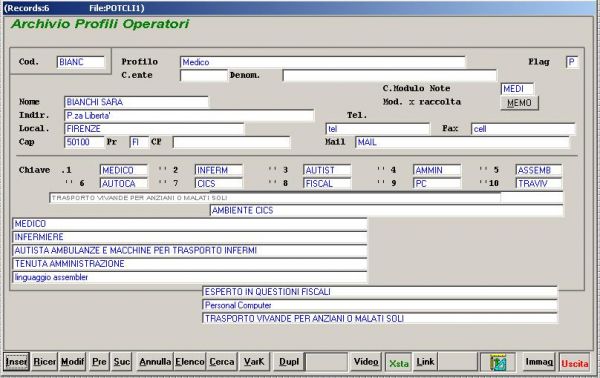600x378 pixels.
Task: Click the INFERMIERE description line
Action: pyautogui.click(x=189, y=237)
